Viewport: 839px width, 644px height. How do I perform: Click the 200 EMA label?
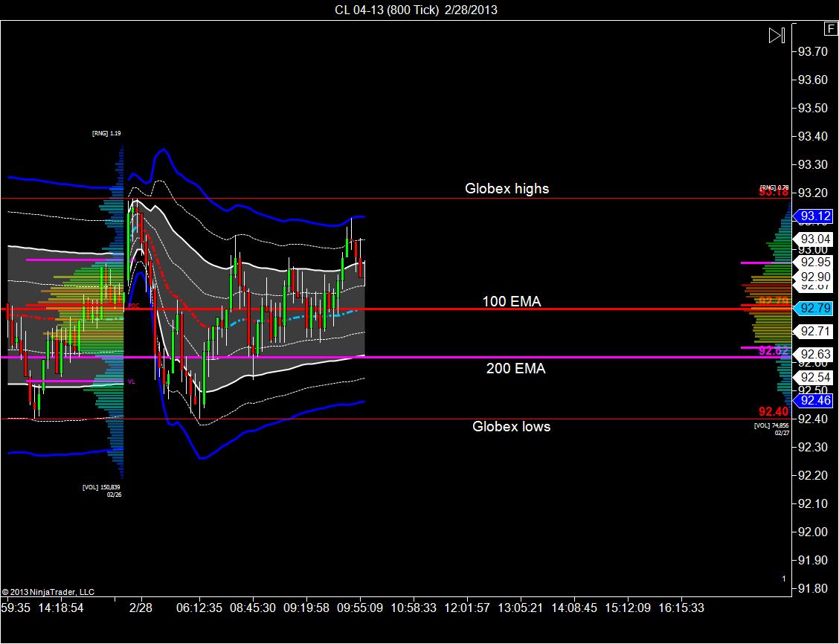(515, 369)
